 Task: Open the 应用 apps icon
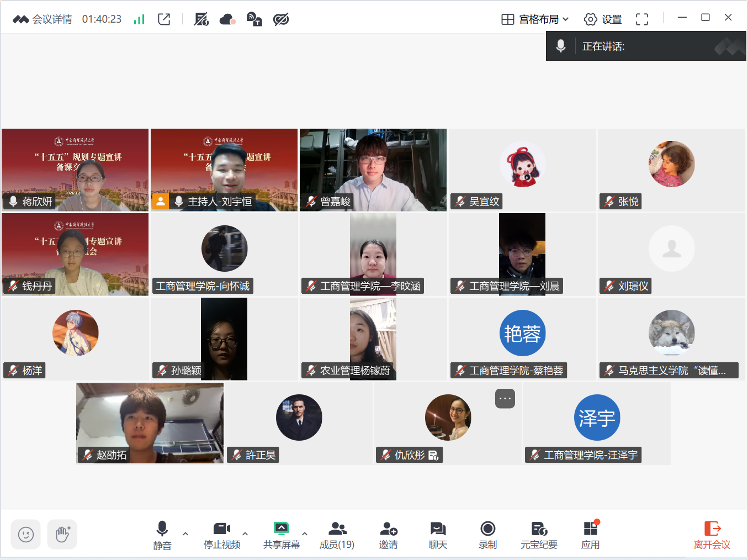[x=590, y=535]
